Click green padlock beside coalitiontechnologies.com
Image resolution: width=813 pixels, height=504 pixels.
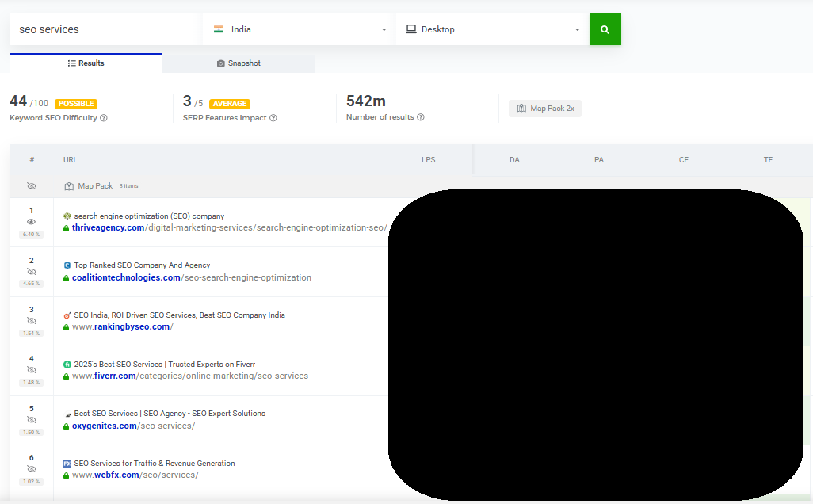[x=66, y=278]
